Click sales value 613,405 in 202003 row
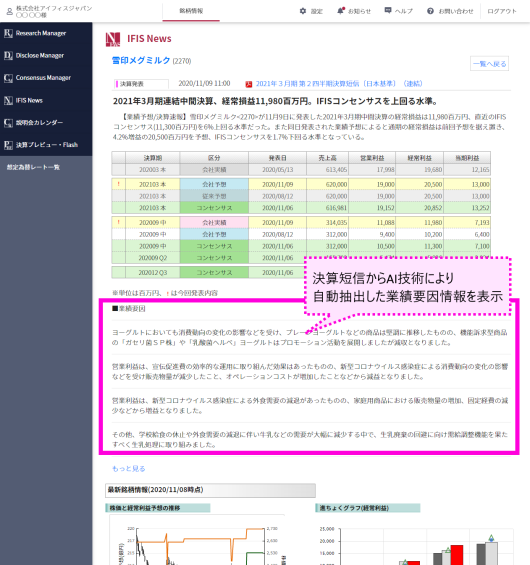Image resolution: width=530 pixels, height=565 pixels. click(336, 170)
